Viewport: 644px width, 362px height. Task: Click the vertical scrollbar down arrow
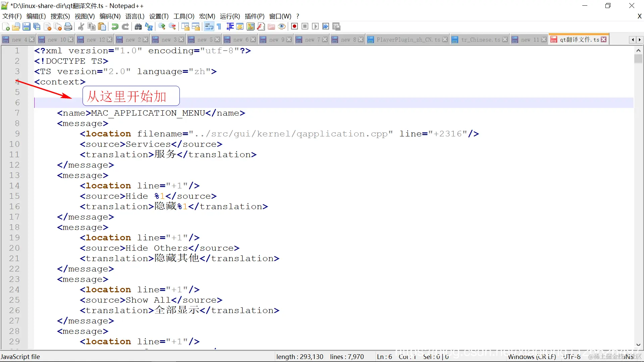click(638, 345)
